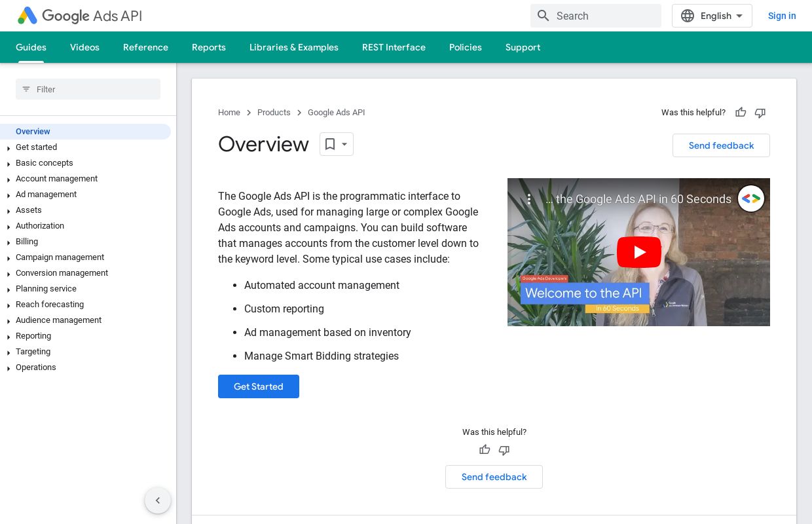The image size is (812, 524).
Task: Click the Home breadcrumb link
Action: coord(229,113)
